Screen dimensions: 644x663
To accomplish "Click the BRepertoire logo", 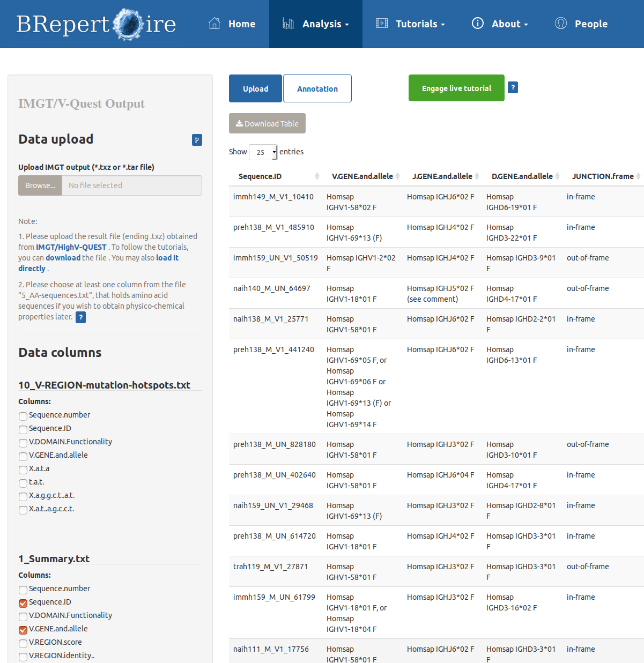I will coord(96,24).
